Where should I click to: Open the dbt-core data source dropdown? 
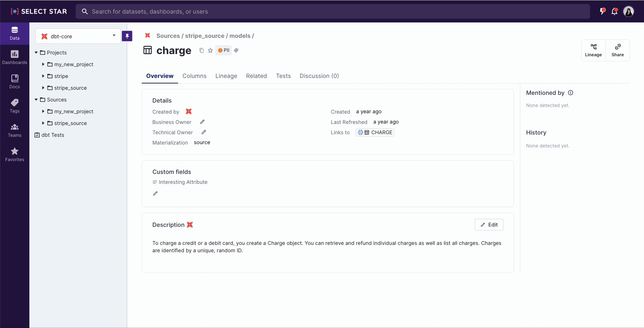[78, 36]
